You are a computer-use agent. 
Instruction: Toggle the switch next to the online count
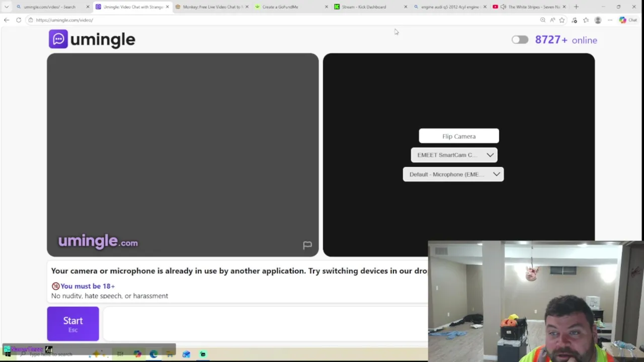(x=520, y=40)
